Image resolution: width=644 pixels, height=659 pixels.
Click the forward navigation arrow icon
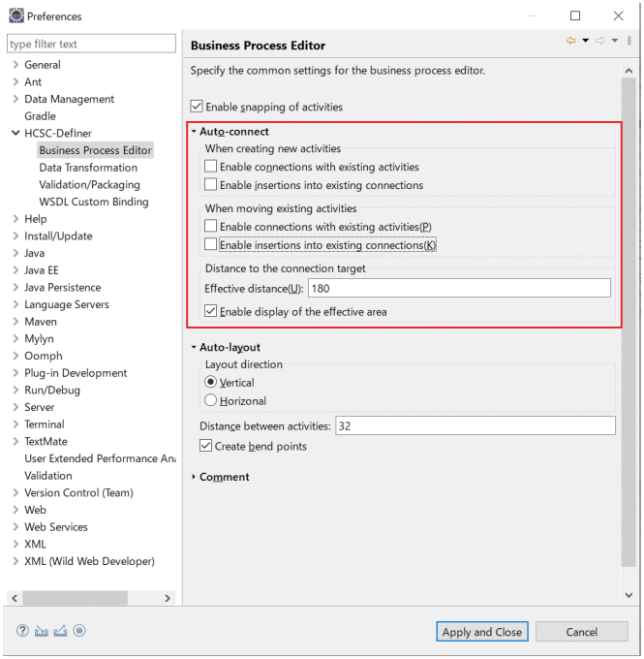coord(600,41)
